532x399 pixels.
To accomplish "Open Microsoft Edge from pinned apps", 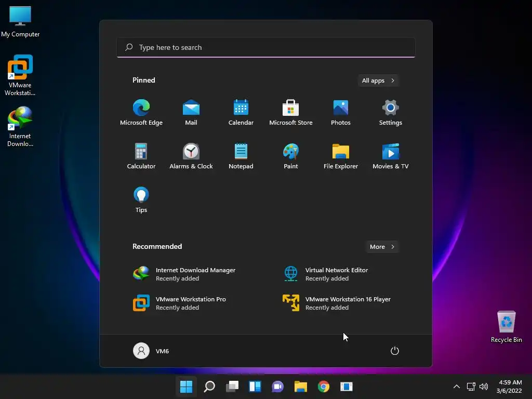I will point(141,113).
